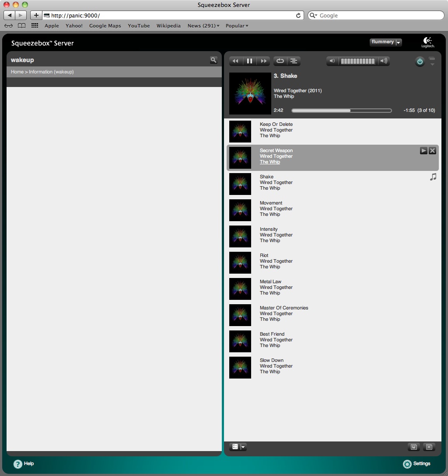This screenshot has height=476, width=448.
Task: Open the Wikipedia bookmark
Action: pyautogui.click(x=168, y=26)
